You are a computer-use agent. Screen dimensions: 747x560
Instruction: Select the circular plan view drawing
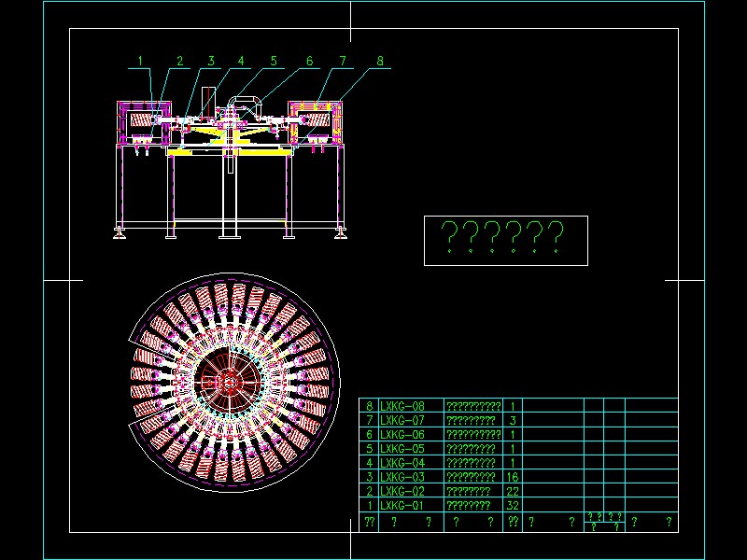coord(234,384)
